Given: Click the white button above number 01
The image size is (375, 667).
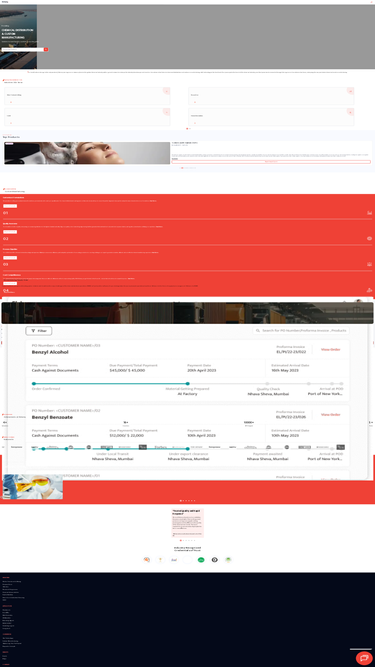Looking at the screenshot, I should pyautogui.click(x=10, y=206).
